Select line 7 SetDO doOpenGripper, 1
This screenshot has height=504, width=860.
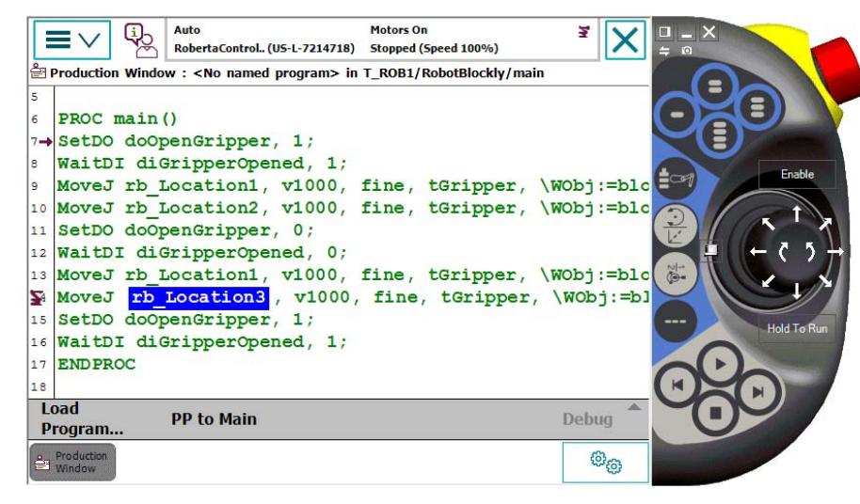pos(186,141)
